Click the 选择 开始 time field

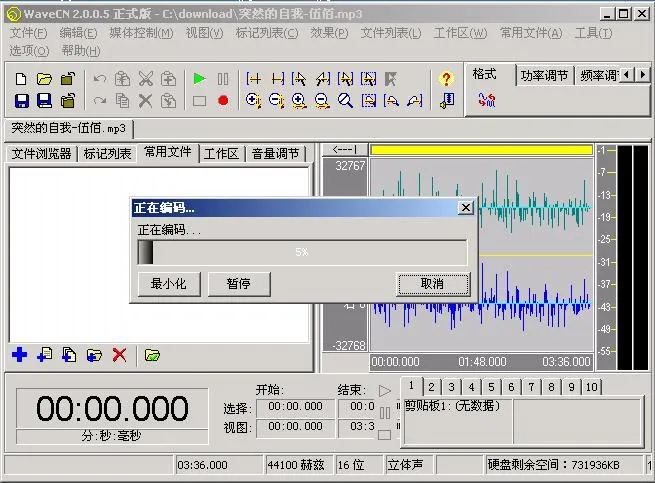pyautogui.click(x=295, y=407)
